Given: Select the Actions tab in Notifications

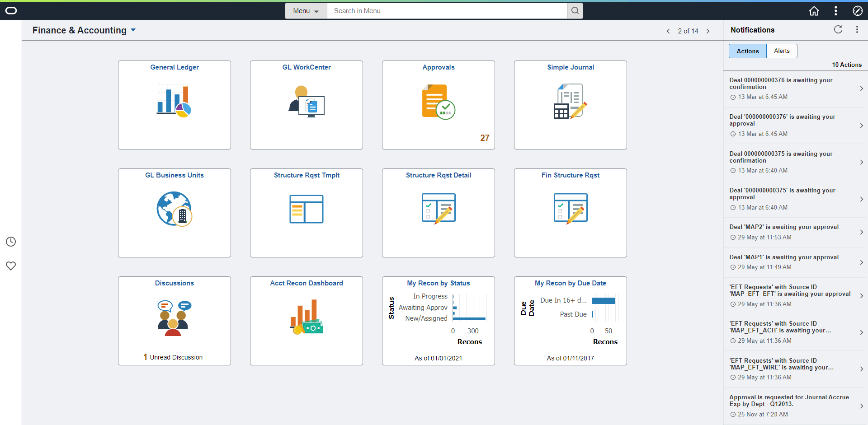Looking at the screenshot, I should click(x=747, y=51).
